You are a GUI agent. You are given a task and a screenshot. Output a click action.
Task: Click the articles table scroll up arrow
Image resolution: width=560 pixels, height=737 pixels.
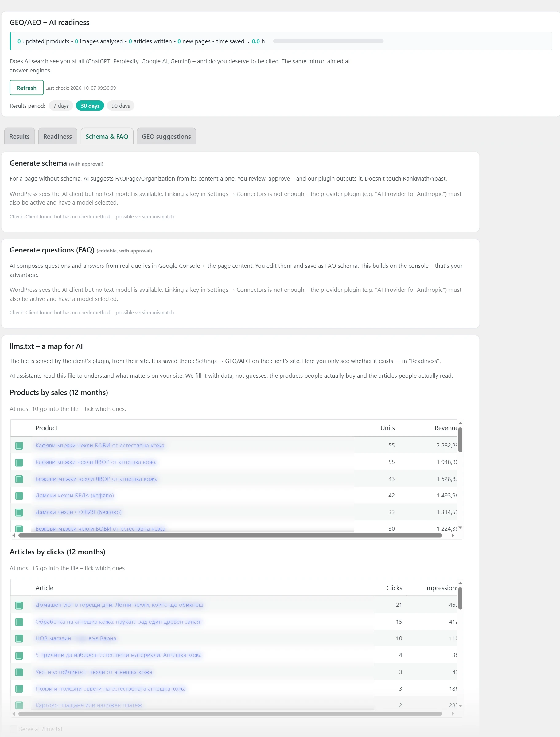(x=460, y=583)
